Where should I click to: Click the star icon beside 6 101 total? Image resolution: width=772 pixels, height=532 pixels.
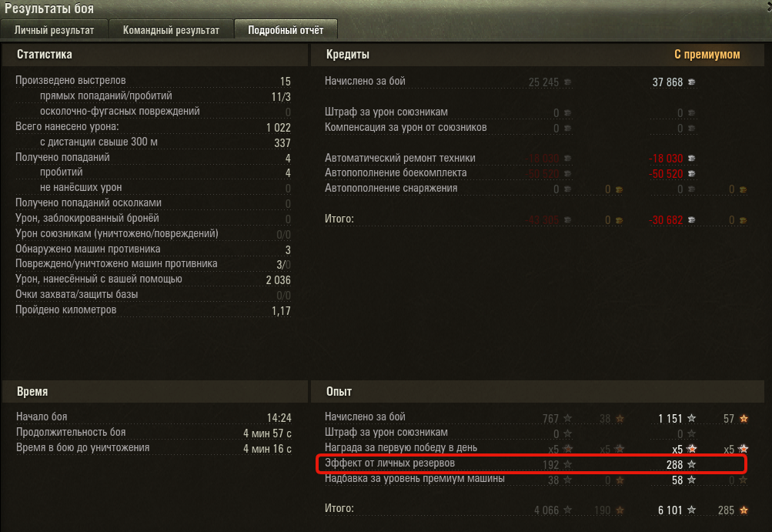(x=692, y=510)
